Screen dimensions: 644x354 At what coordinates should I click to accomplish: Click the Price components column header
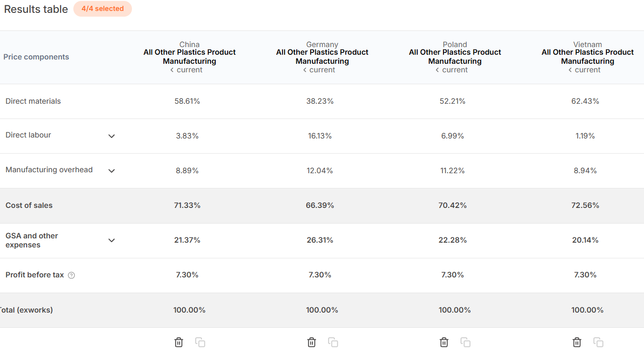click(36, 57)
